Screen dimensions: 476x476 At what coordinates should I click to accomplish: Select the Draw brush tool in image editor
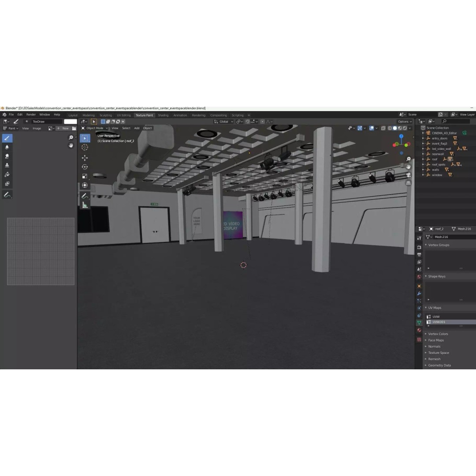coord(7,138)
